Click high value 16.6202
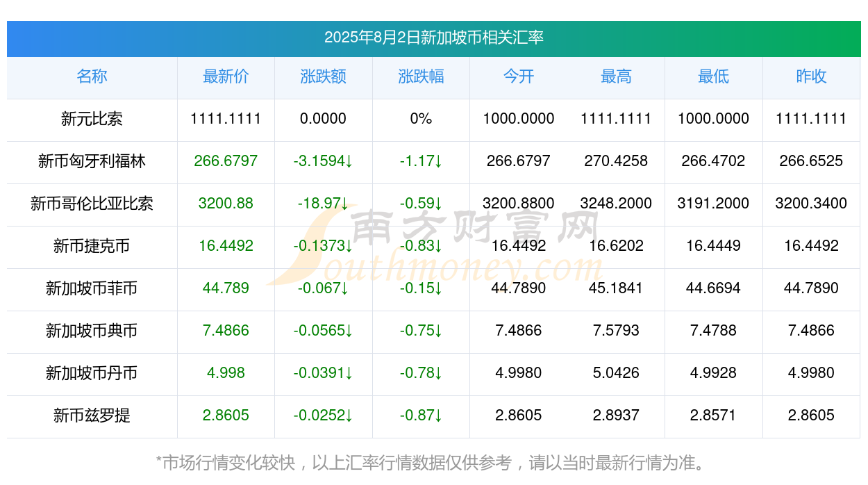This screenshot has width=868, height=485. point(616,246)
